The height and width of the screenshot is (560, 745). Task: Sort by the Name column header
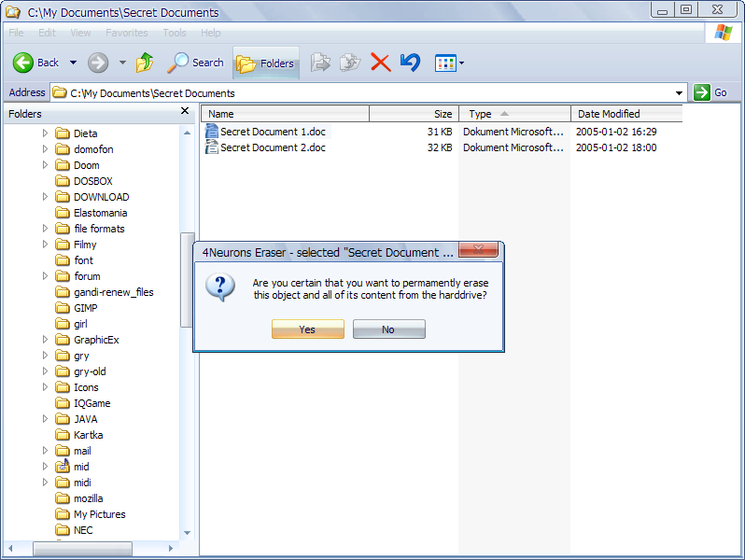(x=285, y=114)
